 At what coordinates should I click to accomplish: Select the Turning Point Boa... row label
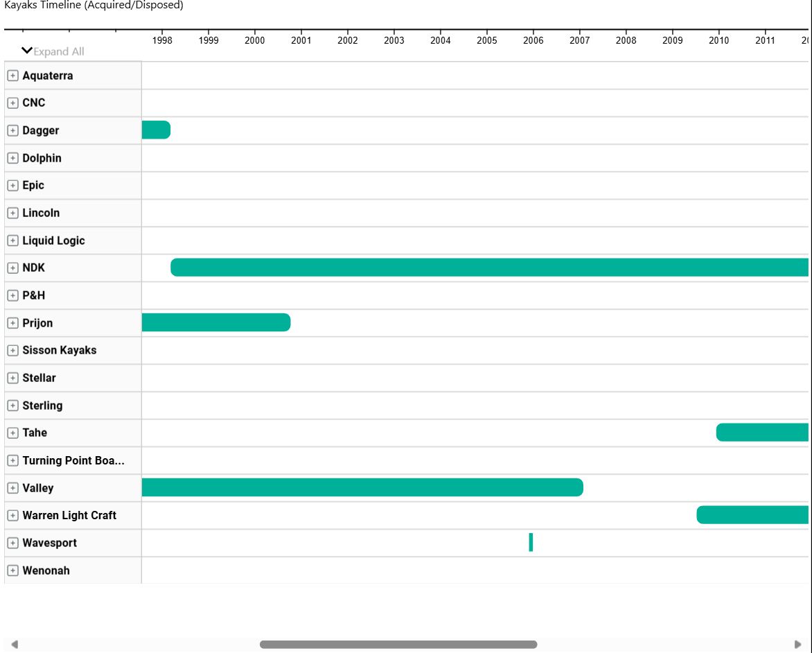tap(73, 461)
